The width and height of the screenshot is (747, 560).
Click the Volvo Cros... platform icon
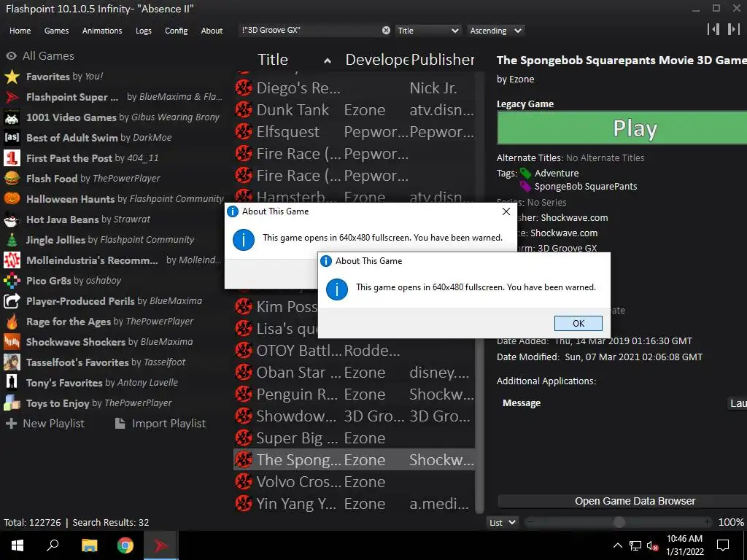(x=244, y=482)
